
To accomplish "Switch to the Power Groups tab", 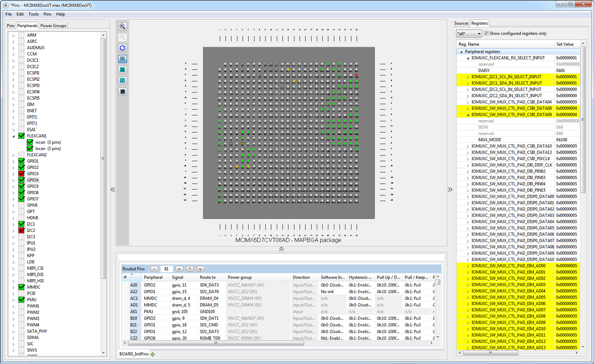I will point(53,25).
